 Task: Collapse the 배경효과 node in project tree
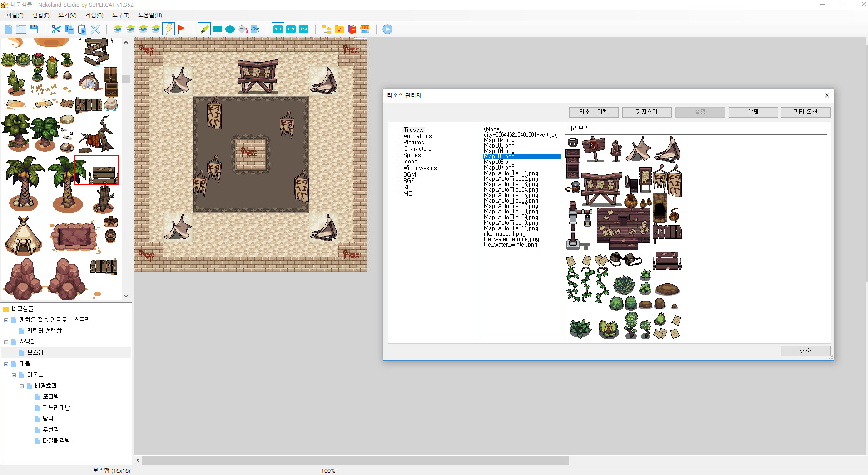22,386
